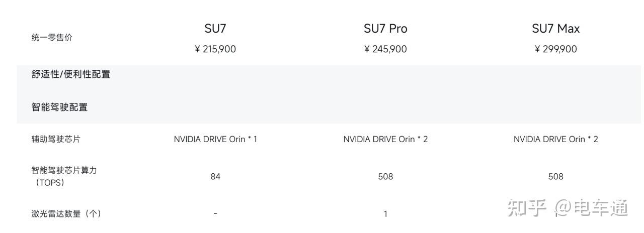Click the 508 TOPS value under SU7 Pro
Image resolution: width=644 pixels, height=233 pixels.
385,176
